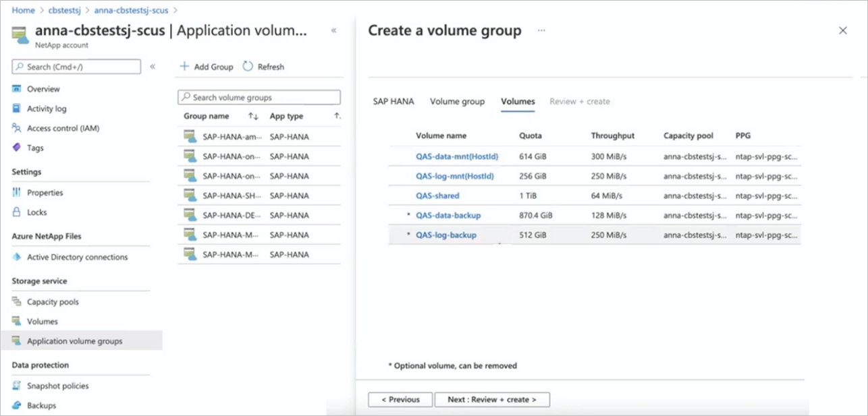Image resolution: width=868 pixels, height=416 pixels.
Task: Click the PPG column header
Action: [742, 136]
